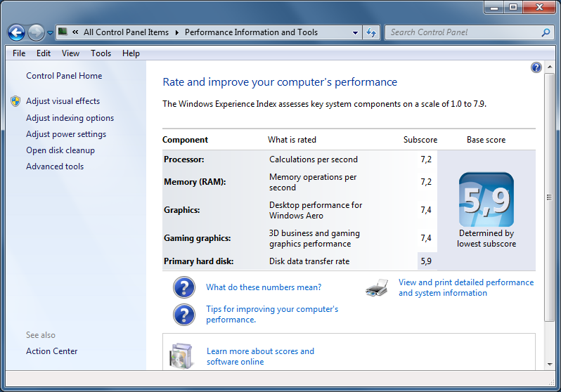The height and width of the screenshot is (392, 561).
Task: Click the Forward navigation arrow
Action: (36, 32)
